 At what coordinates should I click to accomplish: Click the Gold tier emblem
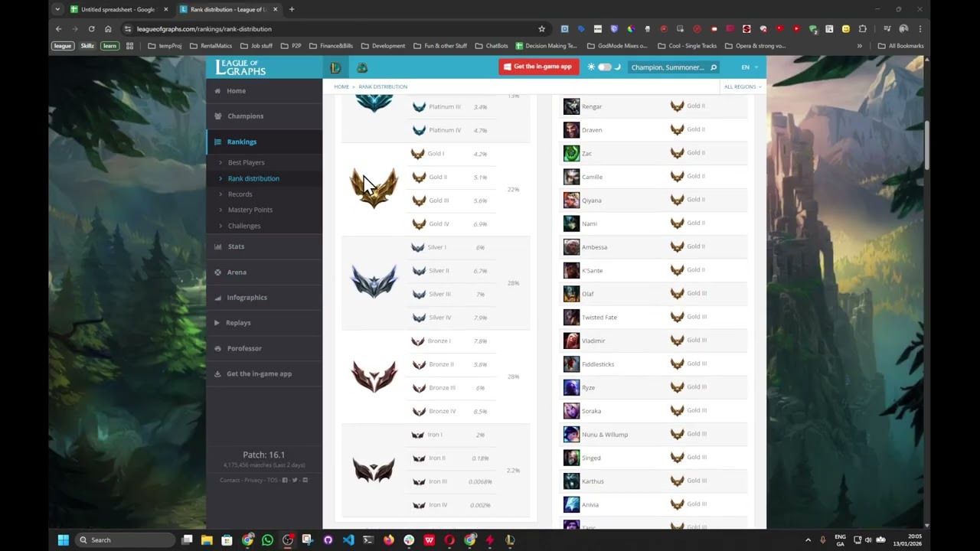click(374, 188)
